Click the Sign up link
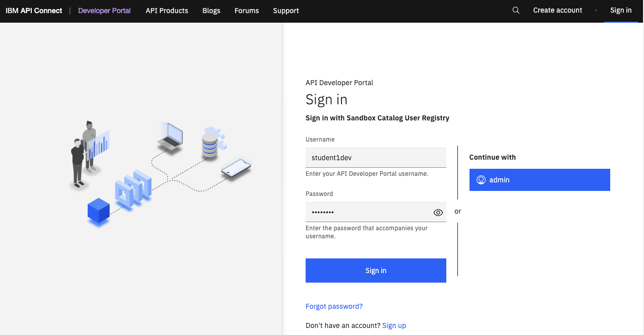The image size is (644, 335). coord(394,325)
